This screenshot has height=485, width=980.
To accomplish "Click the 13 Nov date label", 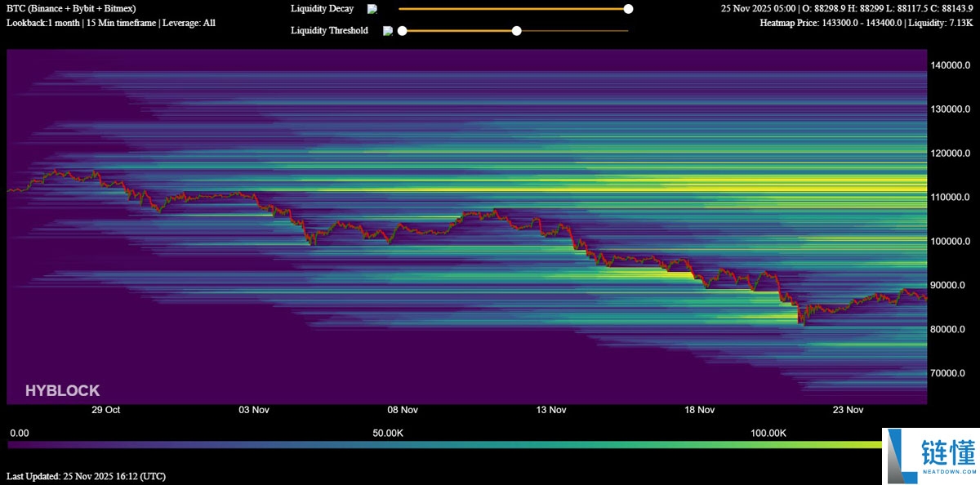I will (551, 410).
